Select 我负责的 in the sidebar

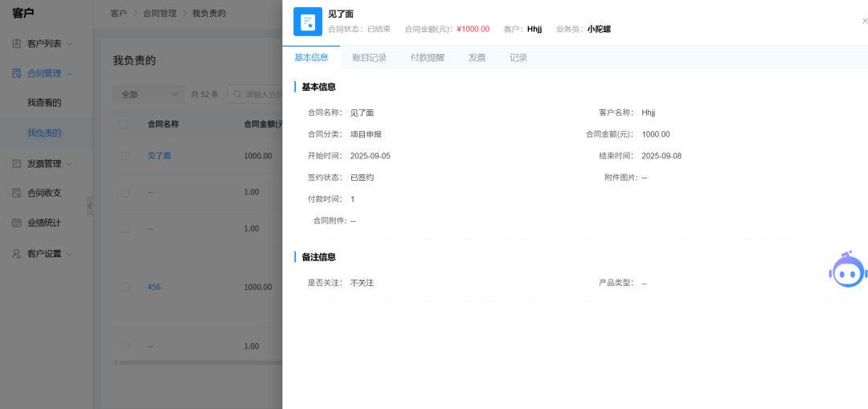pyautogui.click(x=44, y=133)
